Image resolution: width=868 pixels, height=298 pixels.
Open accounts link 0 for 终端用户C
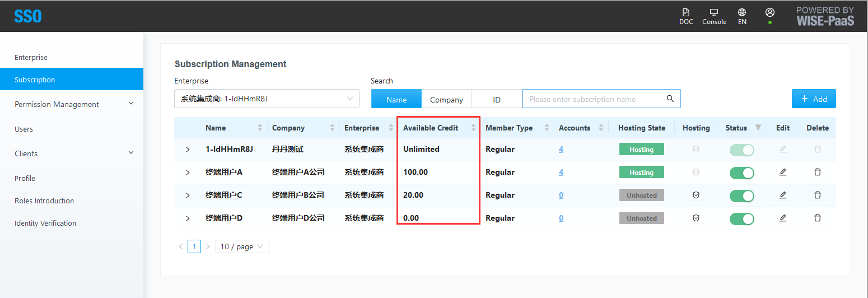click(561, 195)
